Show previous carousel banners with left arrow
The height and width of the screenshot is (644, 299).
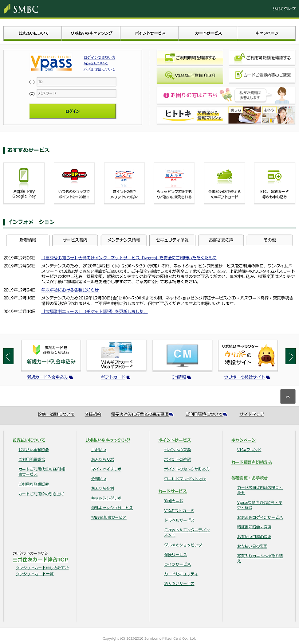(x=9, y=356)
